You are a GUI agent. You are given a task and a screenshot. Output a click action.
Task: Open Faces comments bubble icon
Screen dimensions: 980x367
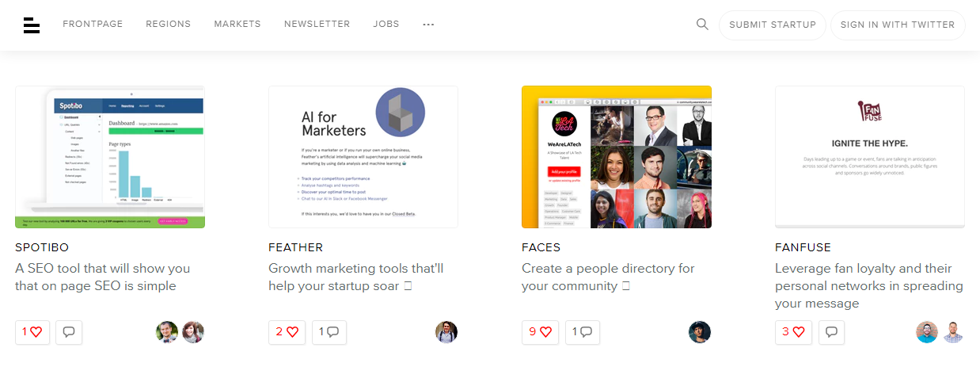coord(583,332)
